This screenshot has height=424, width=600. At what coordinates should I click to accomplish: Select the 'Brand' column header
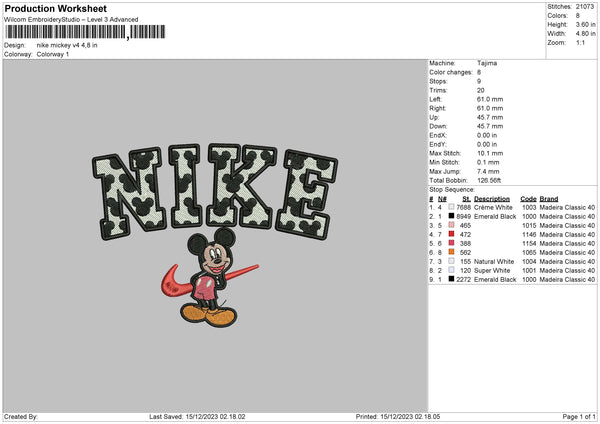(x=549, y=199)
